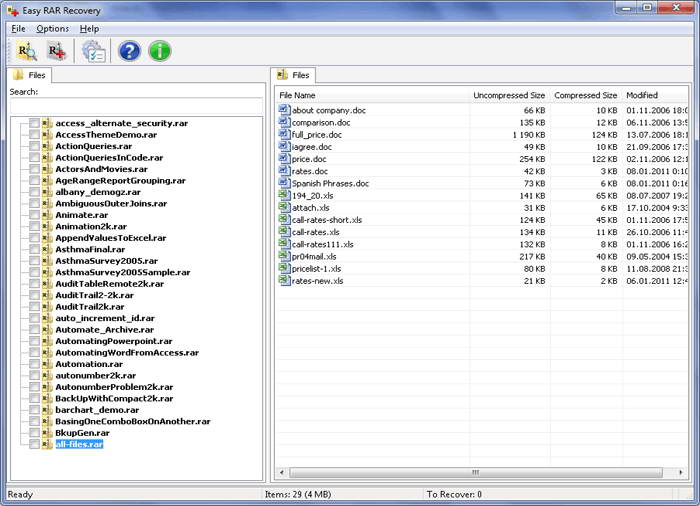Open the options gear checklist toolbar icon
This screenshot has height=506, width=700.
coord(94,51)
